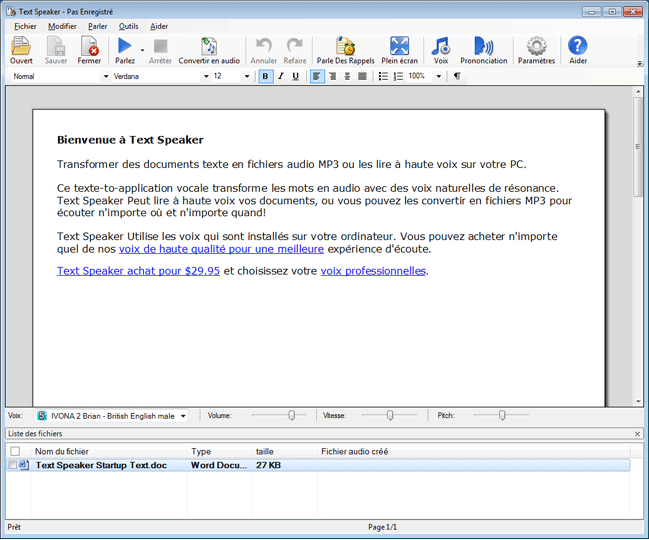Open Parle Des Rappels reminders tool

(345, 47)
